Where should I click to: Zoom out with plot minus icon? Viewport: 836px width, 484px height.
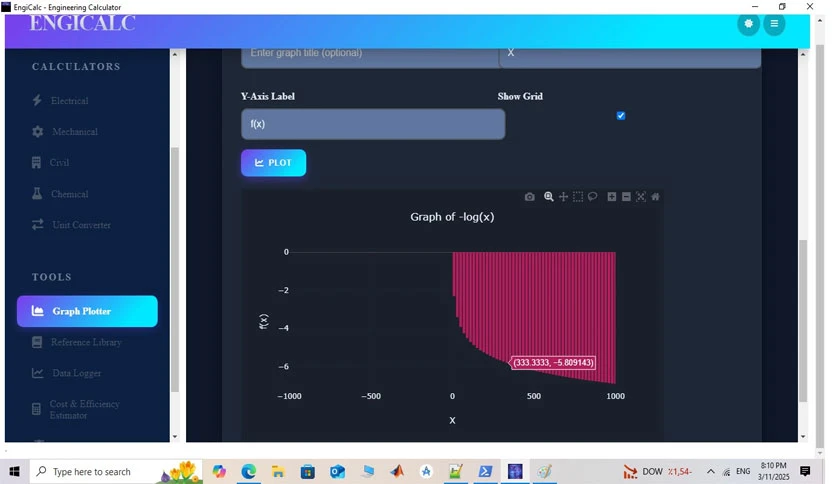[626, 197]
